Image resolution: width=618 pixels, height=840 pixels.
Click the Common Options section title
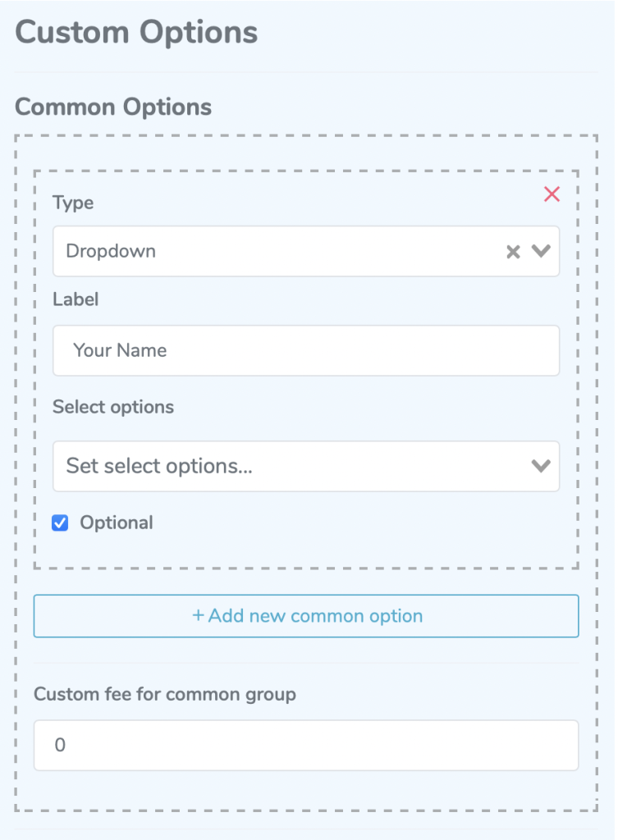[113, 107]
